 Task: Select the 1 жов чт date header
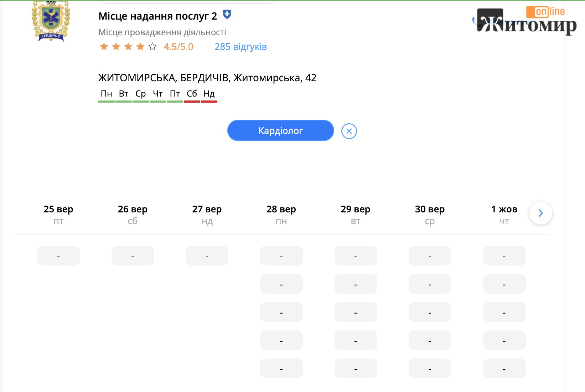coord(504,215)
